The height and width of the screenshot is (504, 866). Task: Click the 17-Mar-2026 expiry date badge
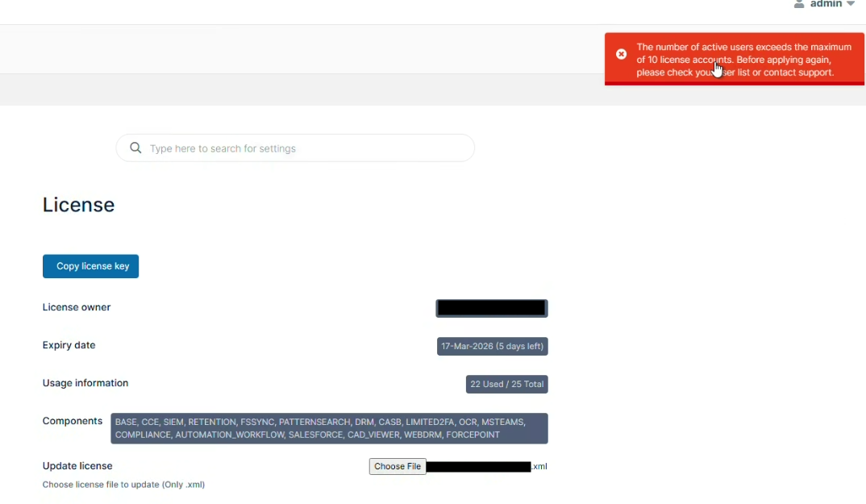pos(492,347)
